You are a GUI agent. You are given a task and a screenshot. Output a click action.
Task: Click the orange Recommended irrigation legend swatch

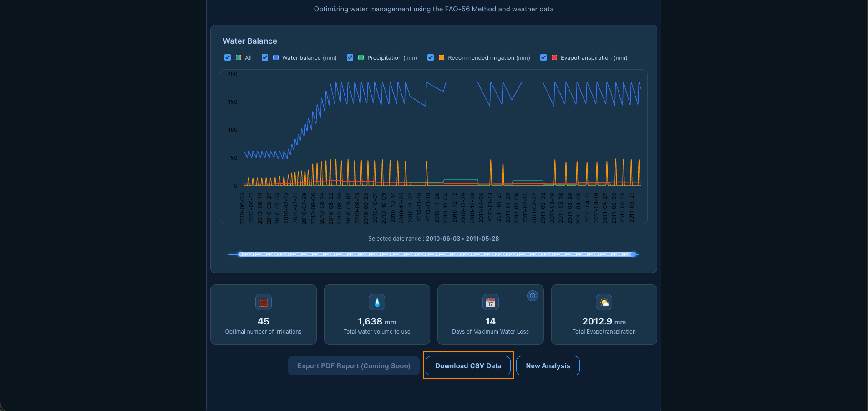click(x=442, y=57)
